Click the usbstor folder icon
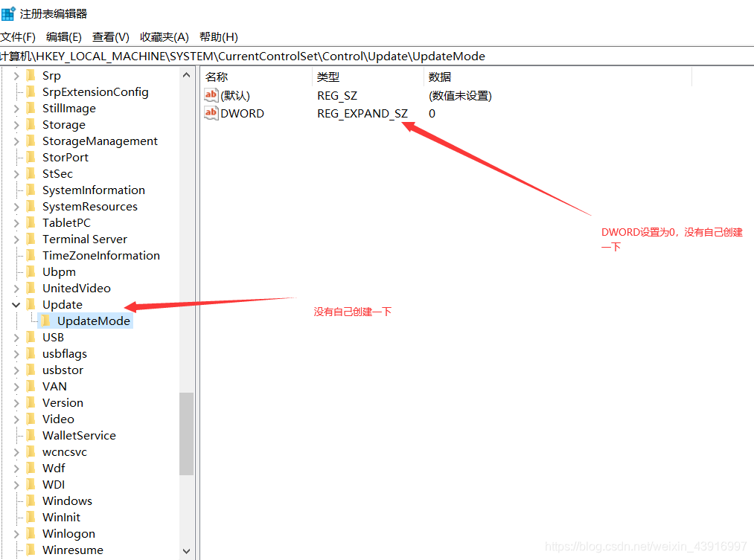 click(x=31, y=370)
